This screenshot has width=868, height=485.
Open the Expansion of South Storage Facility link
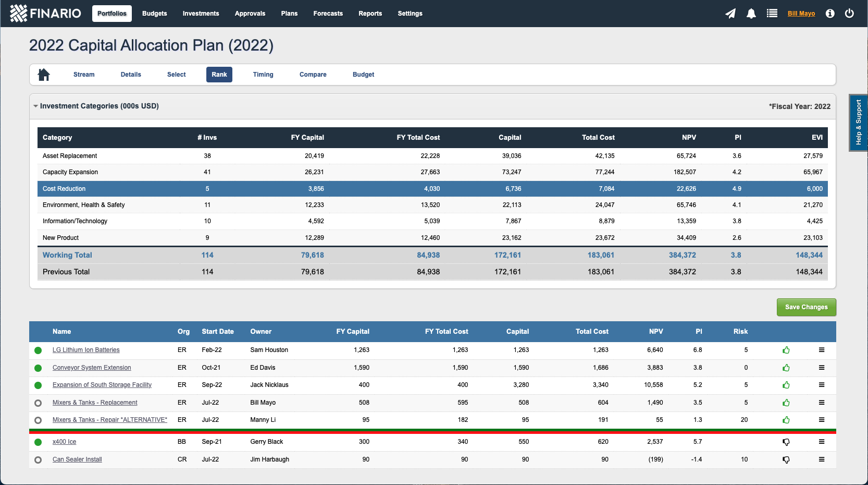102,385
